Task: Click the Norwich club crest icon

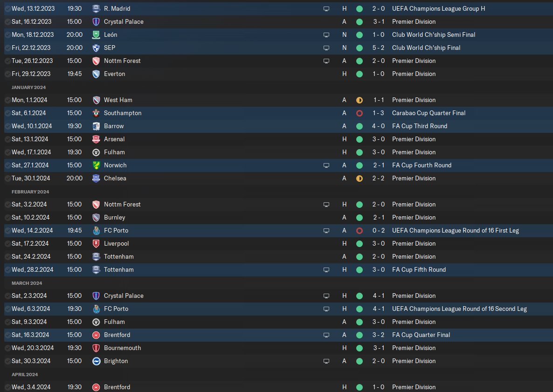Action: (96, 165)
